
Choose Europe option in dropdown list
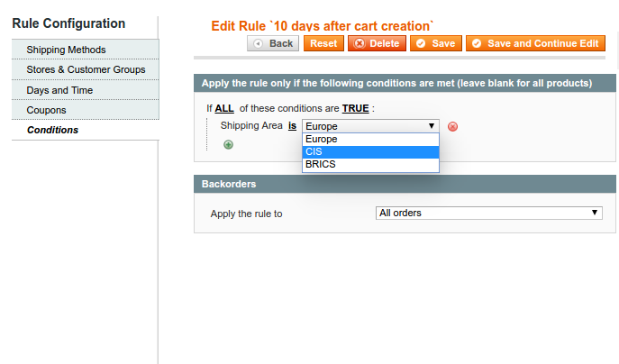(370, 140)
